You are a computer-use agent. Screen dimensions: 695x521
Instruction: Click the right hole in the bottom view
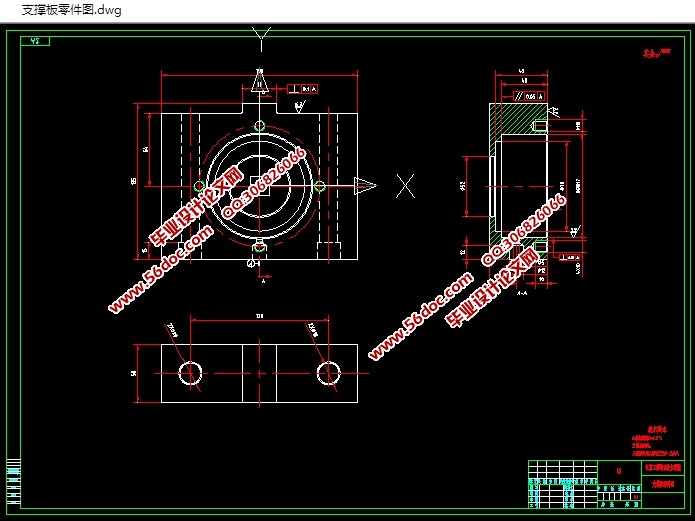point(327,373)
